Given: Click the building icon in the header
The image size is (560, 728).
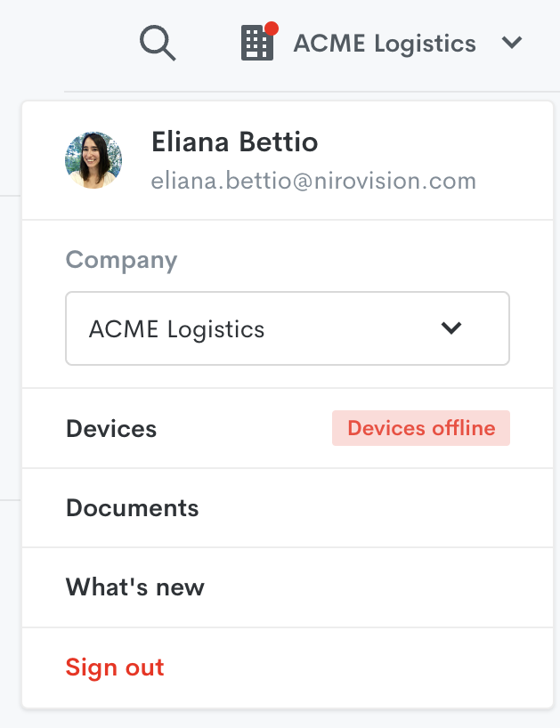Looking at the screenshot, I should 256,44.
